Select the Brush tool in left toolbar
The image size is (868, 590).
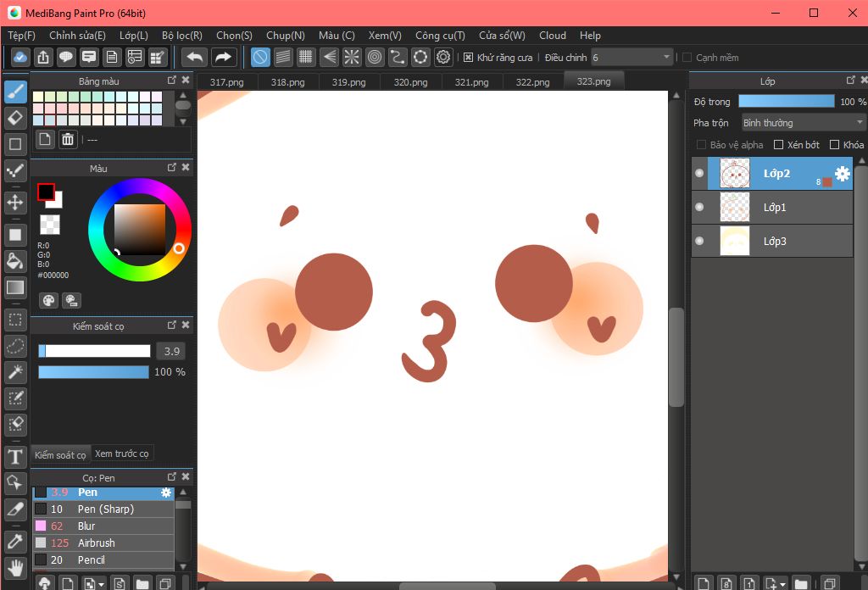(x=15, y=92)
